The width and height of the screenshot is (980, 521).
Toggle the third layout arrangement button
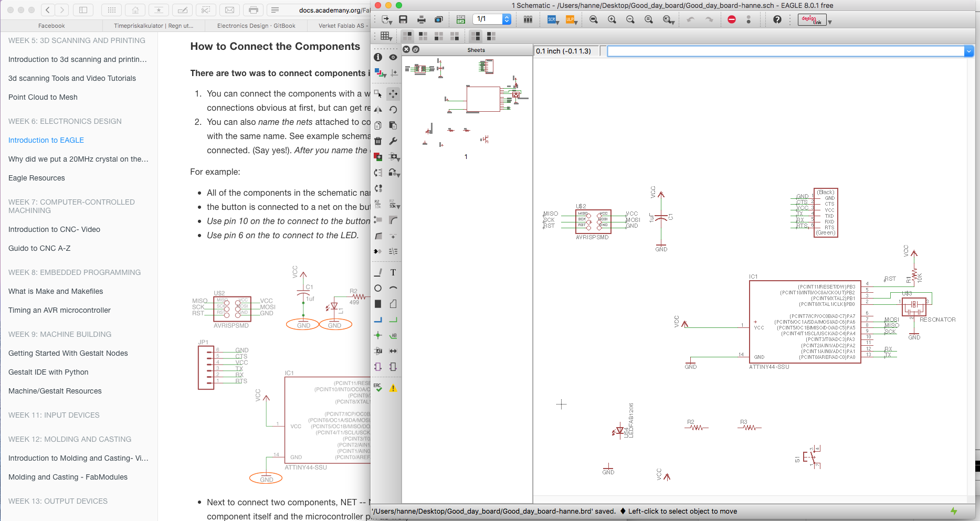pyautogui.click(x=439, y=36)
